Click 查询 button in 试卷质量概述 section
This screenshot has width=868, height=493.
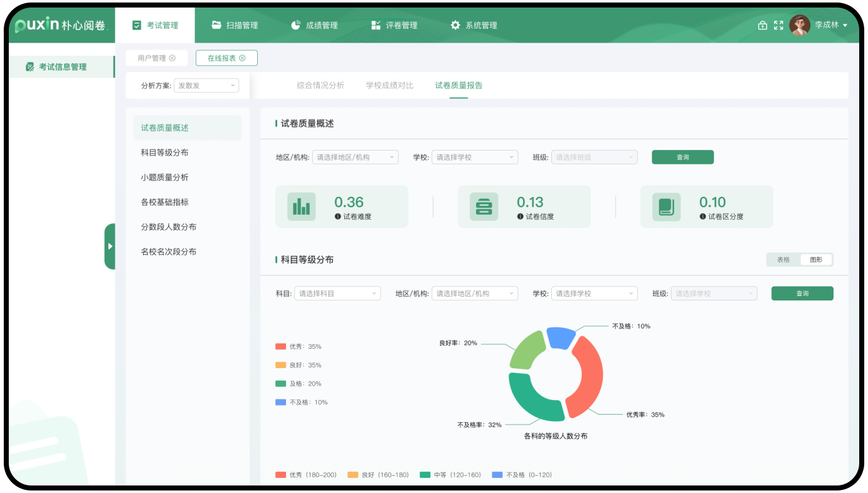[x=682, y=157]
